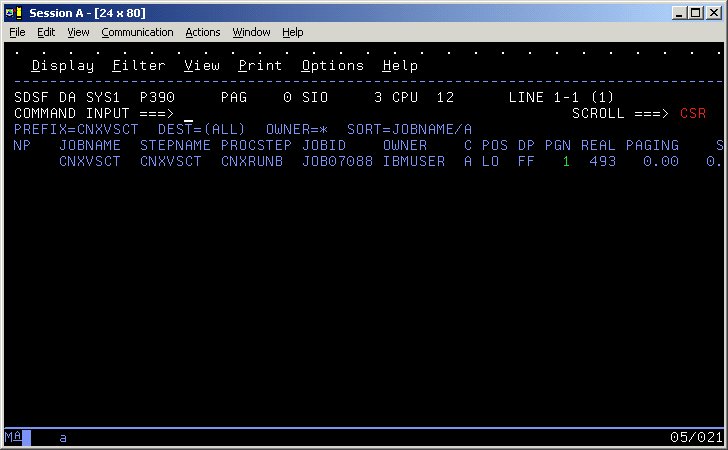Image resolution: width=728 pixels, height=450 pixels.
Task: Click the JOBID value JOB07088
Action: pos(337,161)
